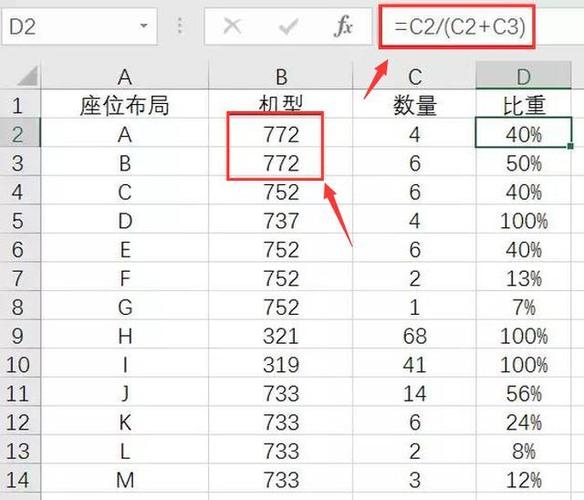The height and width of the screenshot is (500, 584).
Task: Click cell C9 showing 68
Action: pyautogui.click(x=414, y=334)
